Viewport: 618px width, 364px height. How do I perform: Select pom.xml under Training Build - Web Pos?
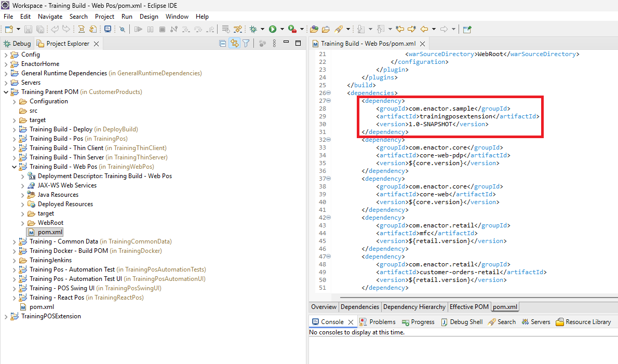45,233
